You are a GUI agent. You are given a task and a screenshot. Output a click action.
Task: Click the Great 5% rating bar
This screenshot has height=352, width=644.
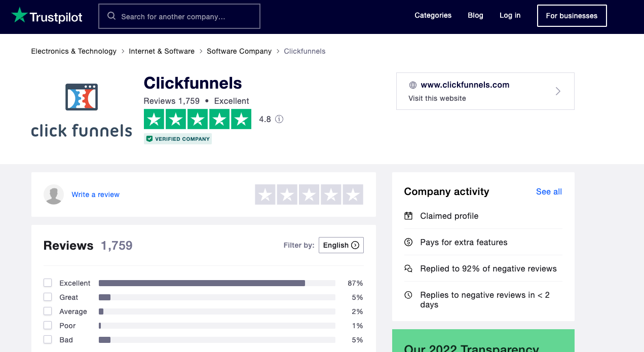[217, 297]
